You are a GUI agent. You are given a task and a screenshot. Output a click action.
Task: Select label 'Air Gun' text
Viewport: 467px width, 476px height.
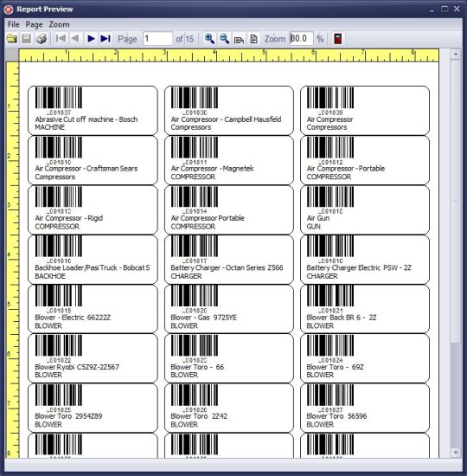(318, 218)
